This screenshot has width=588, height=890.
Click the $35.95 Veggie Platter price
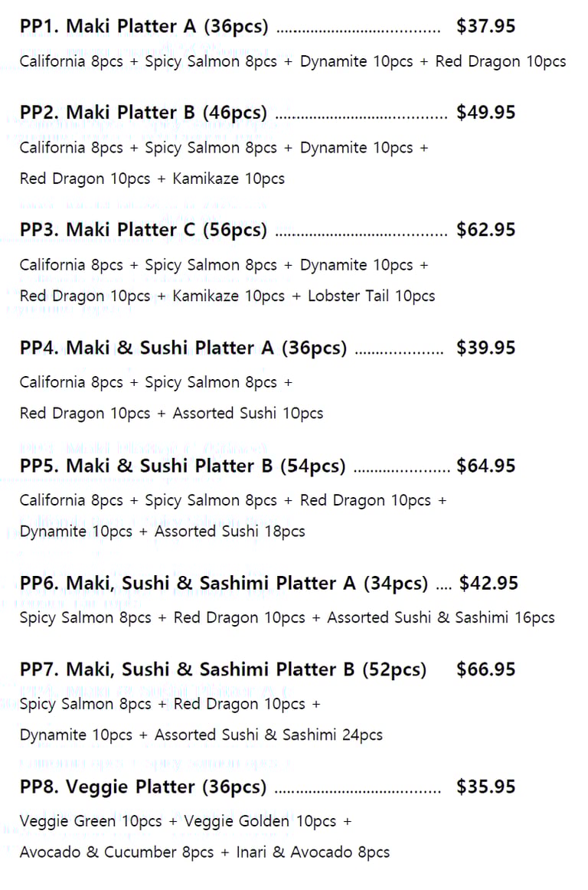485,787
